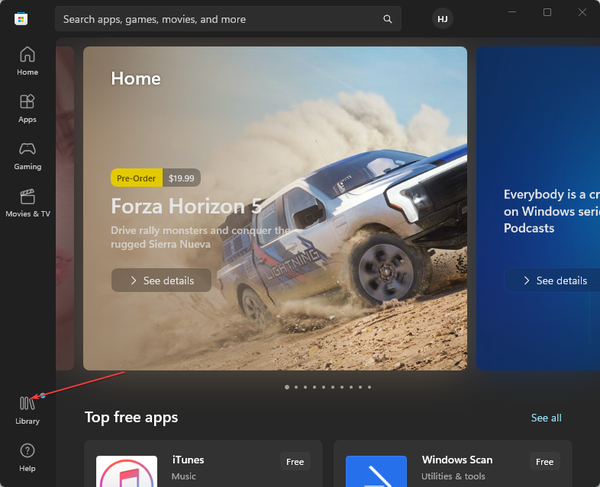The image size is (600, 487).
Task: Click the $19.99 price tag
Action: [x=181, y=178]
